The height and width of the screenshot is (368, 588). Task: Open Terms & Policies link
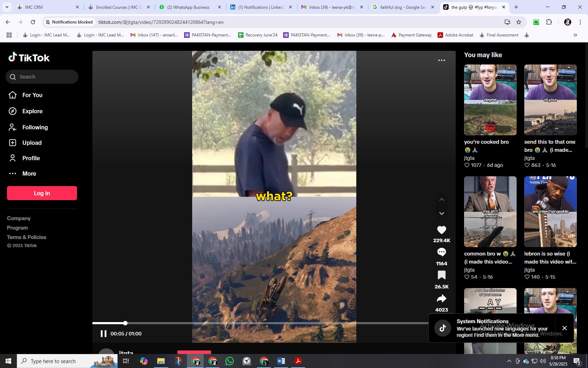[27, 237]
